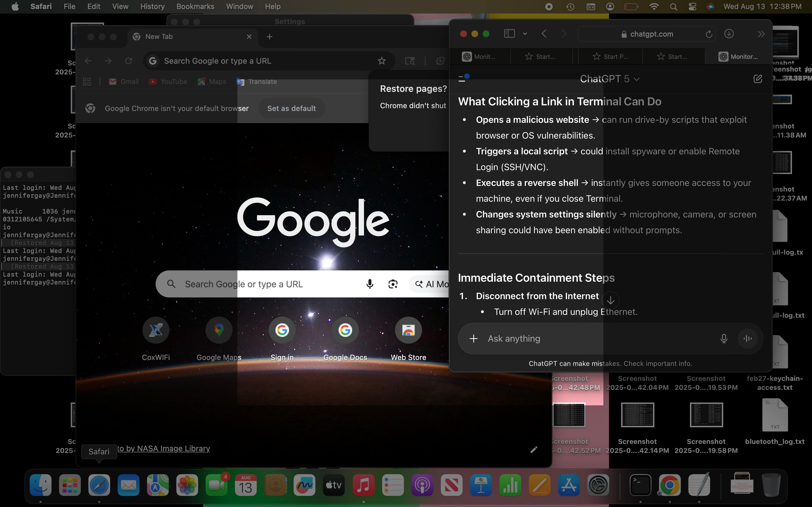The width and height of the screenshot is (812, 507).
Task: Open Google Lens image search icon
Action: click(393, 284)
